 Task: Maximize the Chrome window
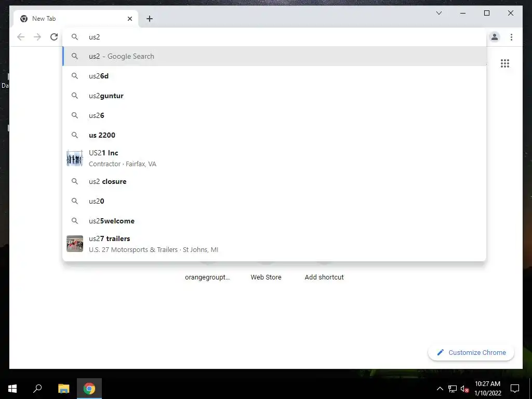(486, 13)
